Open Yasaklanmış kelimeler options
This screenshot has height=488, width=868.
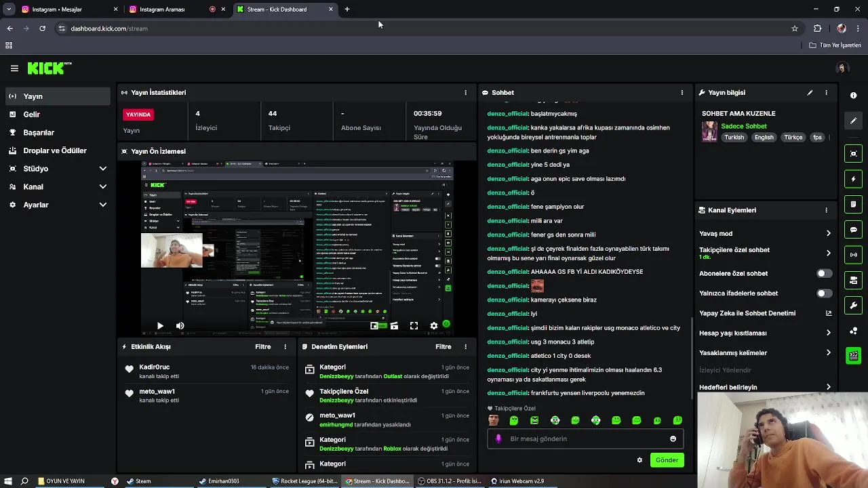[828, 353]
